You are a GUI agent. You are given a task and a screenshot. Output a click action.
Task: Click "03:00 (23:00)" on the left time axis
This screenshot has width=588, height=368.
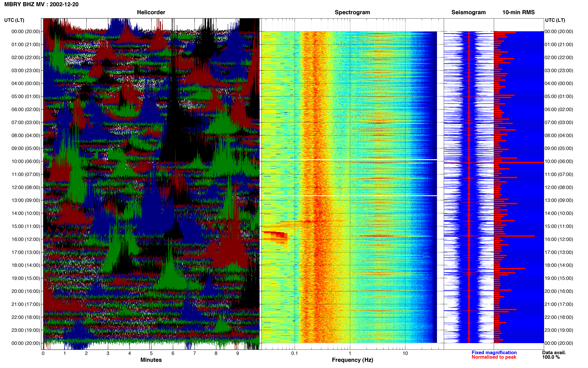[x=26, y=71]
